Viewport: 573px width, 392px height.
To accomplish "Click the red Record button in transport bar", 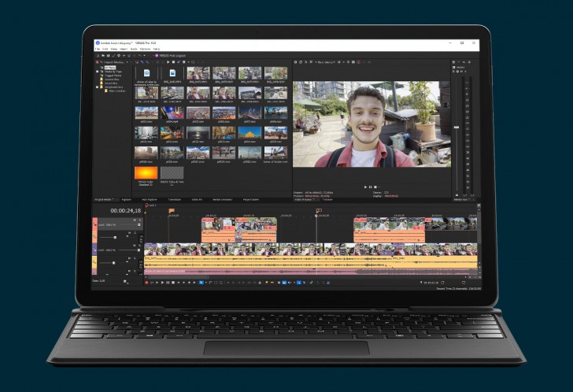I will click(x=146, y=283).
